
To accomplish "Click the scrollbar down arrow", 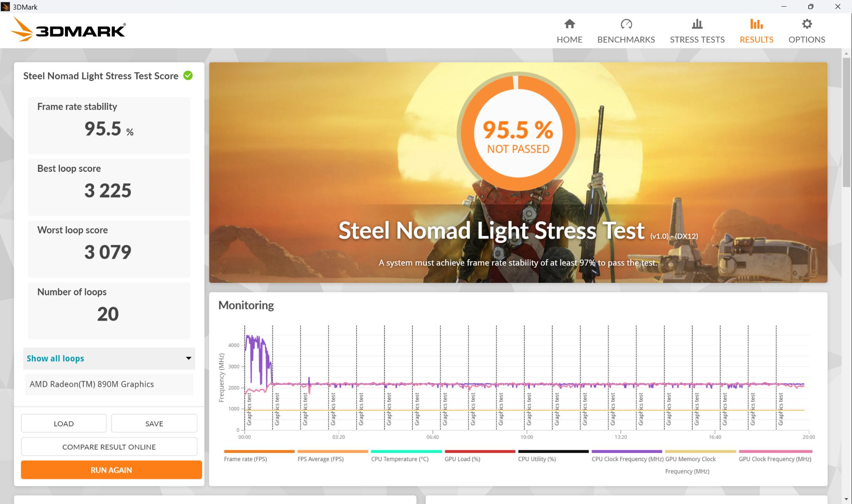I will click(846, 499).
